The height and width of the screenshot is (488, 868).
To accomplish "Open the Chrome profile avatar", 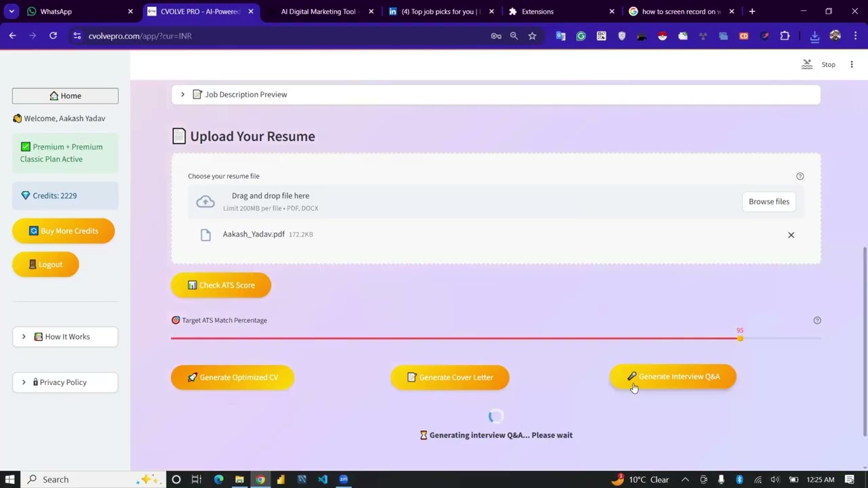I will tap(835, 36).
